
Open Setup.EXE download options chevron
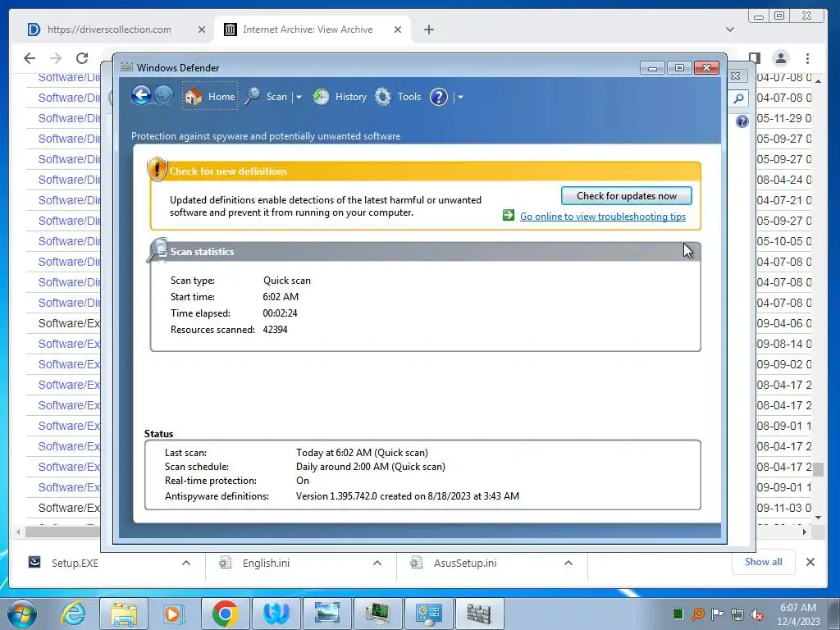186,563
